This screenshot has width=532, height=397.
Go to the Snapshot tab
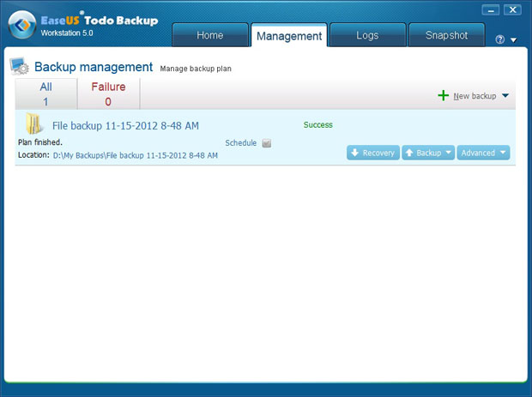446,35
